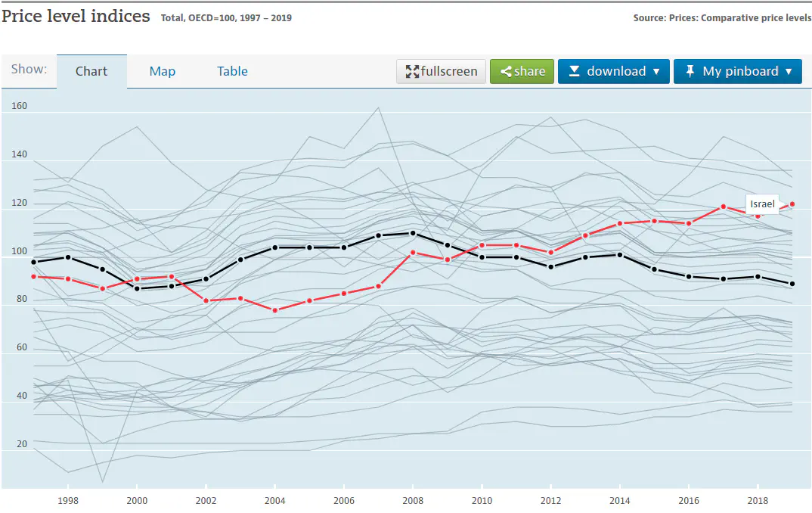Switch to the Map tab
This screenshot has width=812, height=513.
tap(162, 71)
